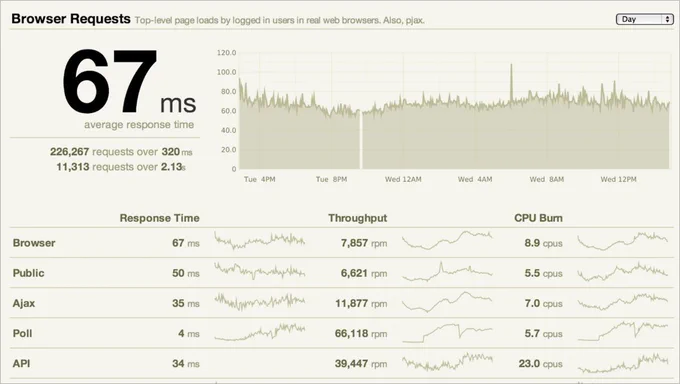Click the Poll throughput sparkline

pyautogui.click(x=447, y=333)
